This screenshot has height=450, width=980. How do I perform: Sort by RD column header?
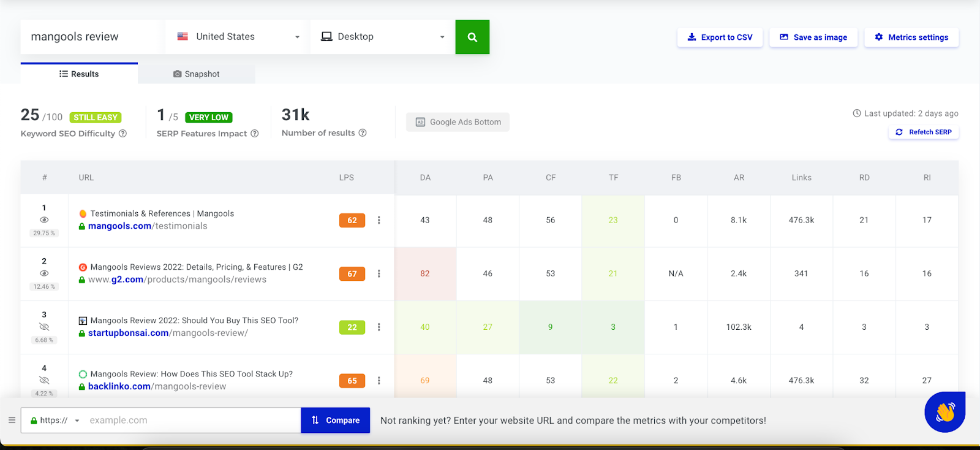(x=864, y=178)
